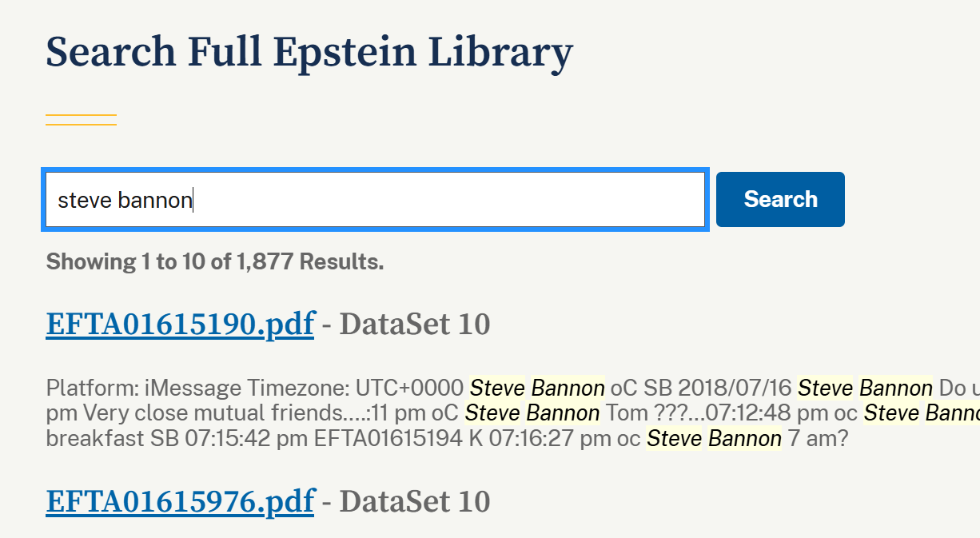
Task: Click 'DataSet 10' beside EFTA01615190.pdf
Action: click(414, 325)
